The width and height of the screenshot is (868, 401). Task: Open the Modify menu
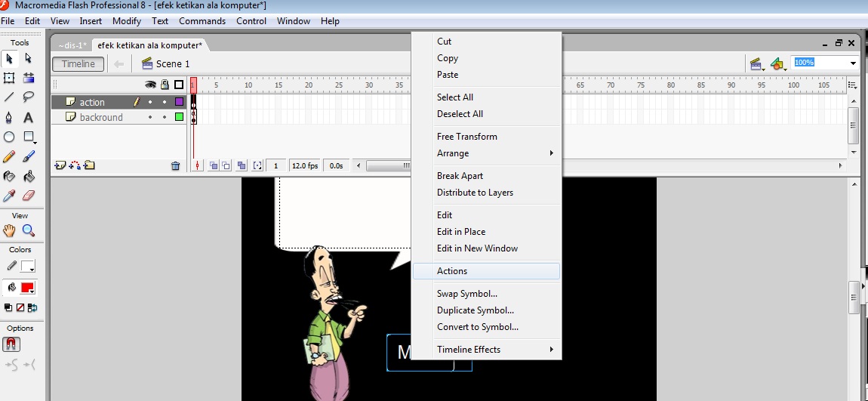pyautogui.click(x=127, y=21)
